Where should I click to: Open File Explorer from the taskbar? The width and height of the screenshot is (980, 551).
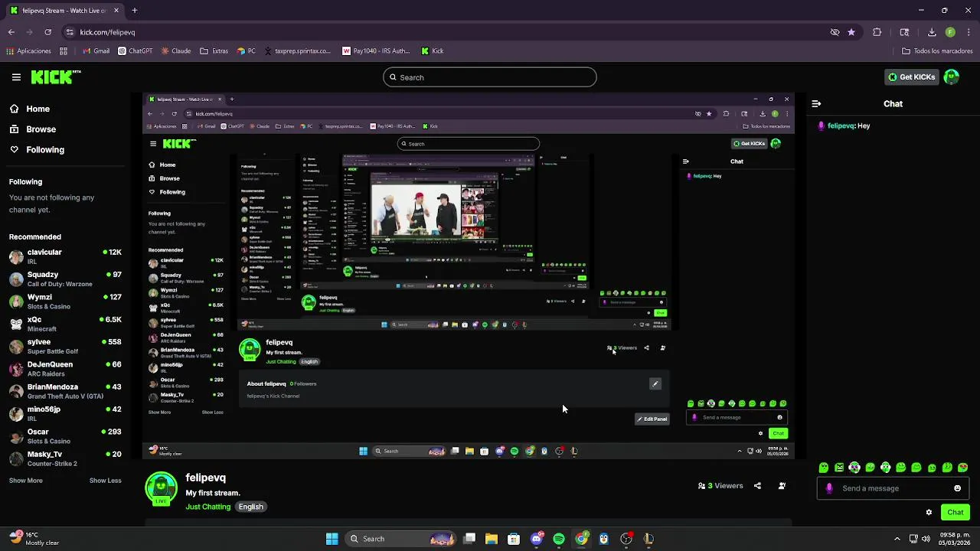click(x=492, y=539)
